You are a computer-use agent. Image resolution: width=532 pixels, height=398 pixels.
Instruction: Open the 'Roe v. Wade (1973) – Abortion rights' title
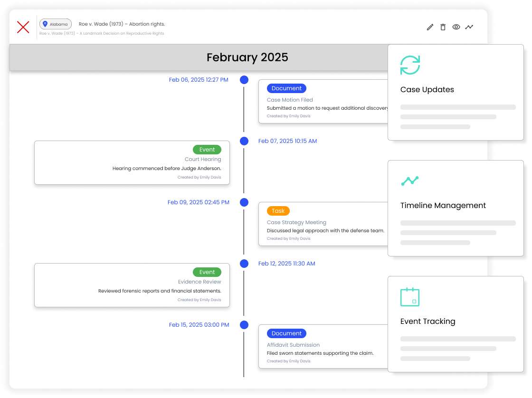click(x=121, y=23)
